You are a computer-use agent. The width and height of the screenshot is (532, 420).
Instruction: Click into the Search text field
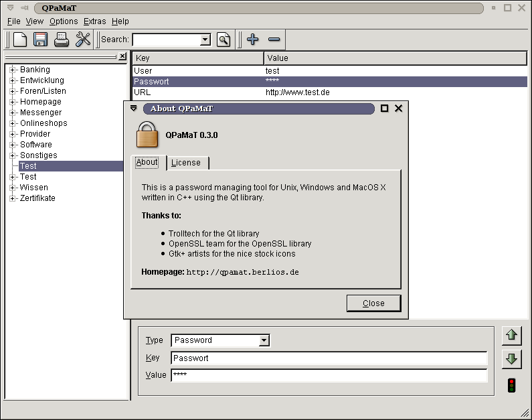click(x=167, y=40)
